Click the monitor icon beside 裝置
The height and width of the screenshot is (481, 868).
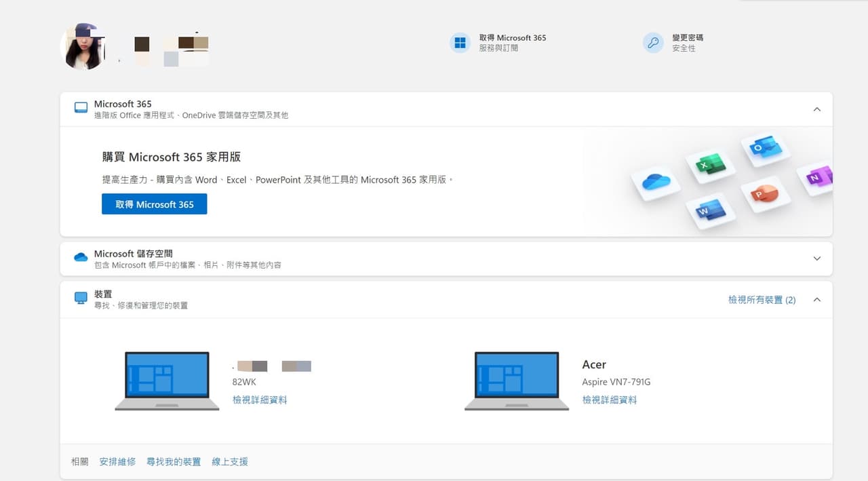(x=81, y=298)
